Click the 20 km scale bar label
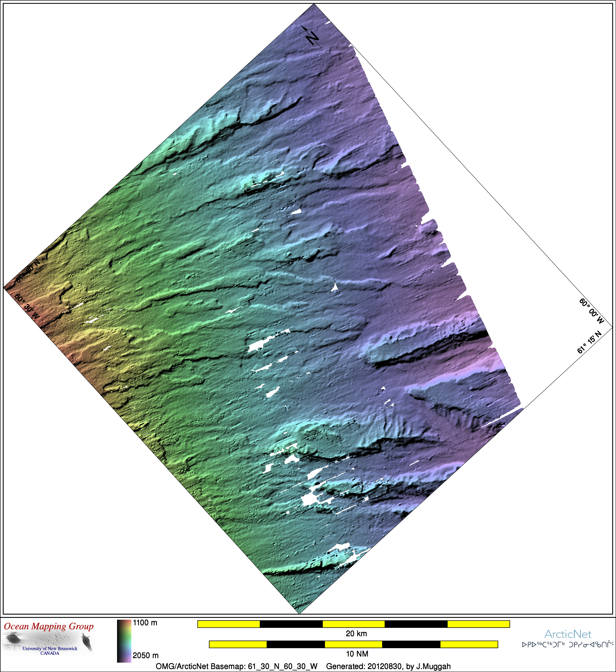This screenshot has height=672, width=616. pyautogui.click(x=356, y=634)
